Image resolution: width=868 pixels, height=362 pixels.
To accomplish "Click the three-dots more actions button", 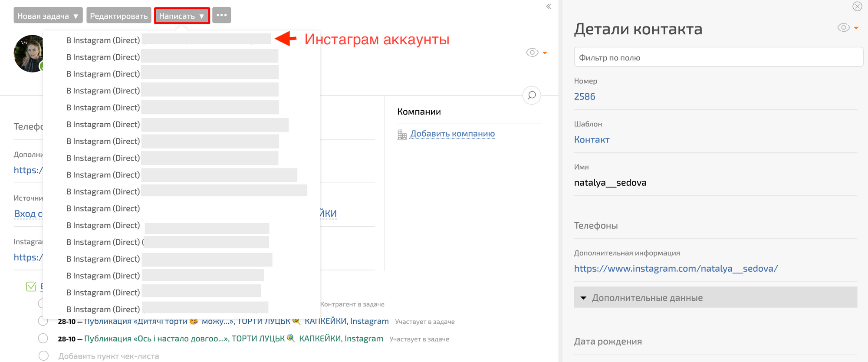I will click(221, 16).
